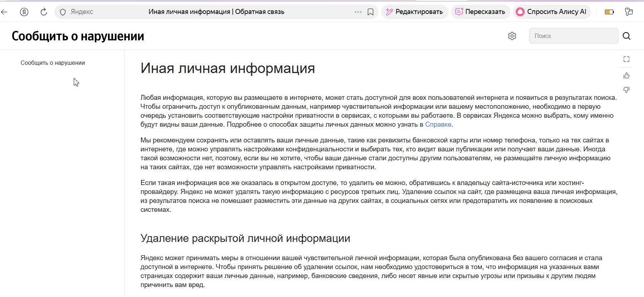
Task: Open the battery saver icon
Action: [609, 12]
